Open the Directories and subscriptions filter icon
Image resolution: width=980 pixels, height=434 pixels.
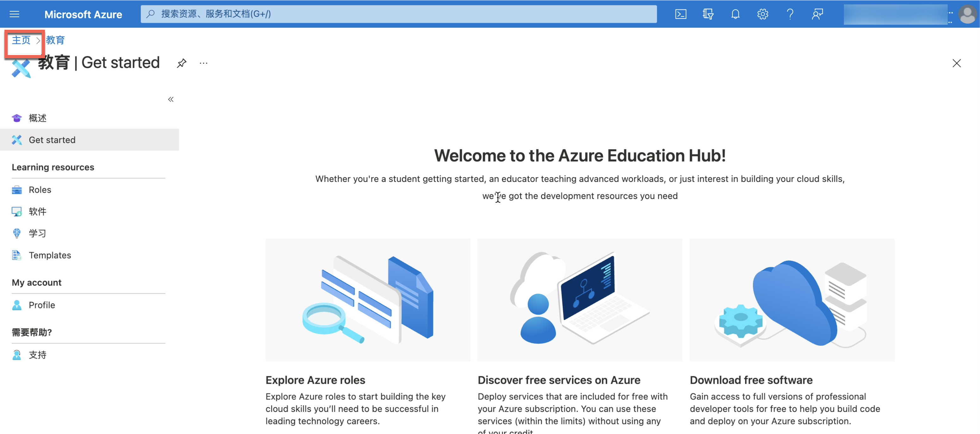707,14
